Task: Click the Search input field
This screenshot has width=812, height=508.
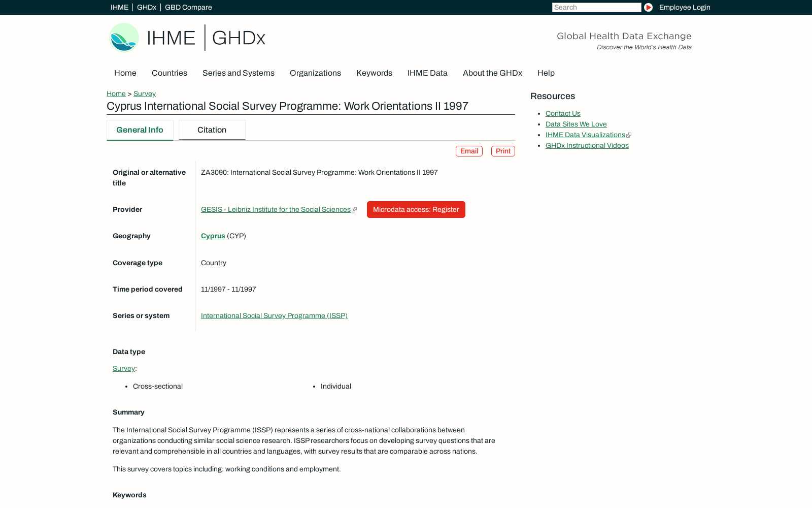Action: 597,8
